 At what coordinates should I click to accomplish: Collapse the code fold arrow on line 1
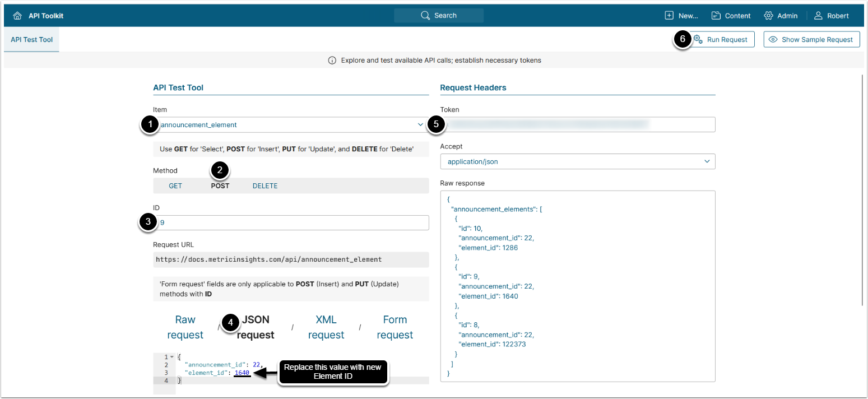pos(172,357)
